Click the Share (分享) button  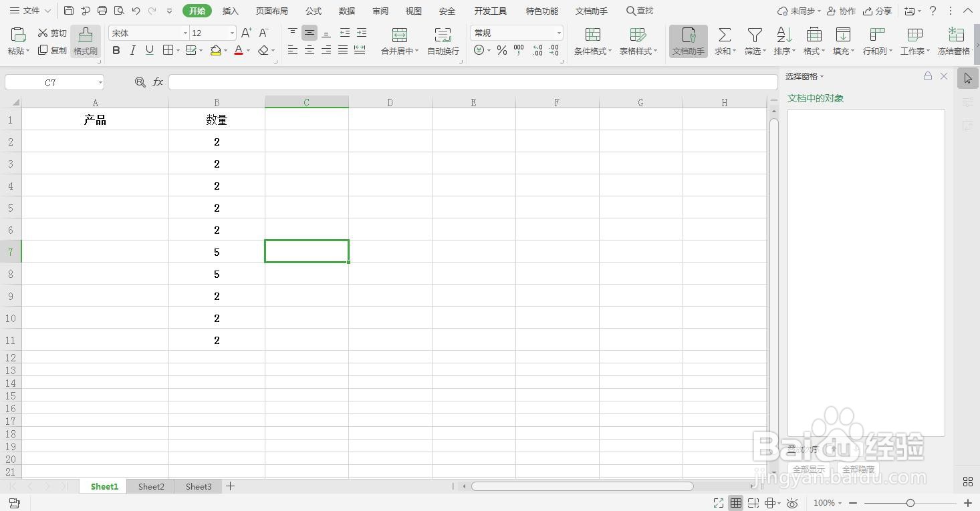pos(878,11)
